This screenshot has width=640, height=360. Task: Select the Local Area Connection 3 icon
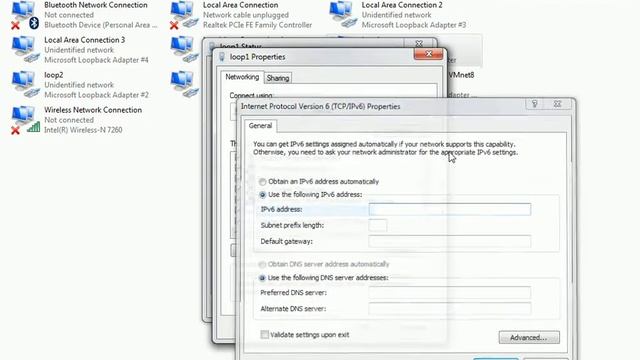tap(24, 50)
